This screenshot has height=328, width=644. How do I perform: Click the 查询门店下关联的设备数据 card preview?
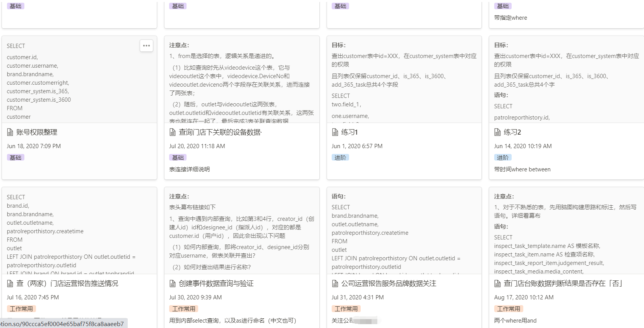(x=242, y=79)
